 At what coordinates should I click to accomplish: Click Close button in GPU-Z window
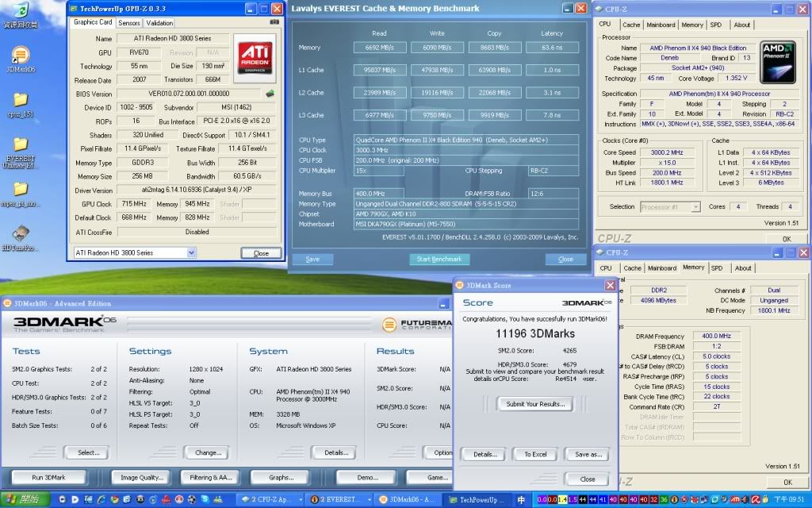click(x=261, y=253)
